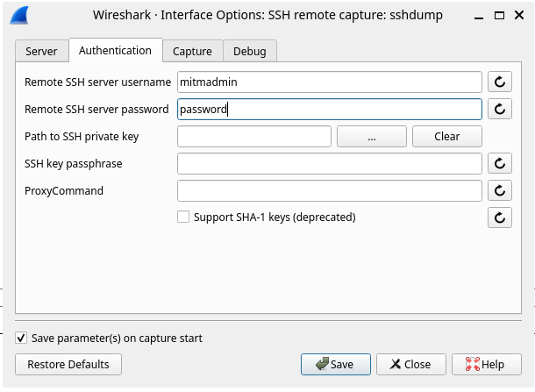
Task: Reset the SSH key passphrase field
Action: (499, 163)
